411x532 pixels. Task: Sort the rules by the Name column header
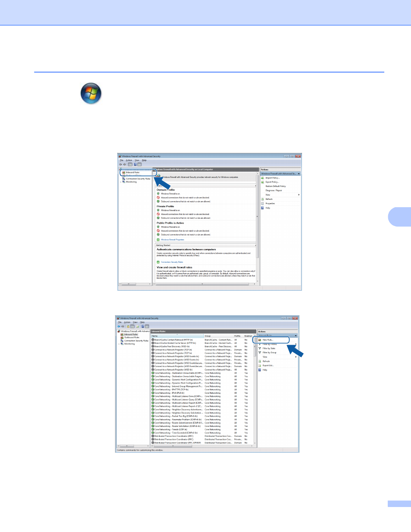[177, 336]
